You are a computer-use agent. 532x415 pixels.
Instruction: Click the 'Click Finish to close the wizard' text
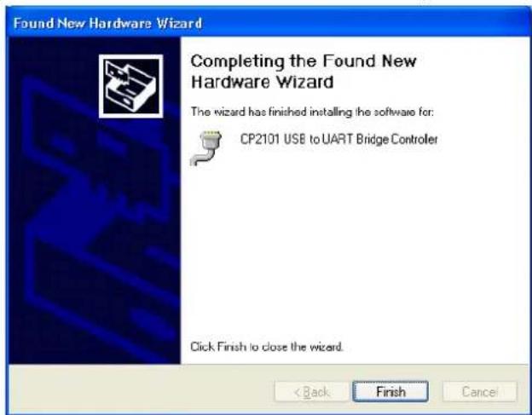(267, 347)
